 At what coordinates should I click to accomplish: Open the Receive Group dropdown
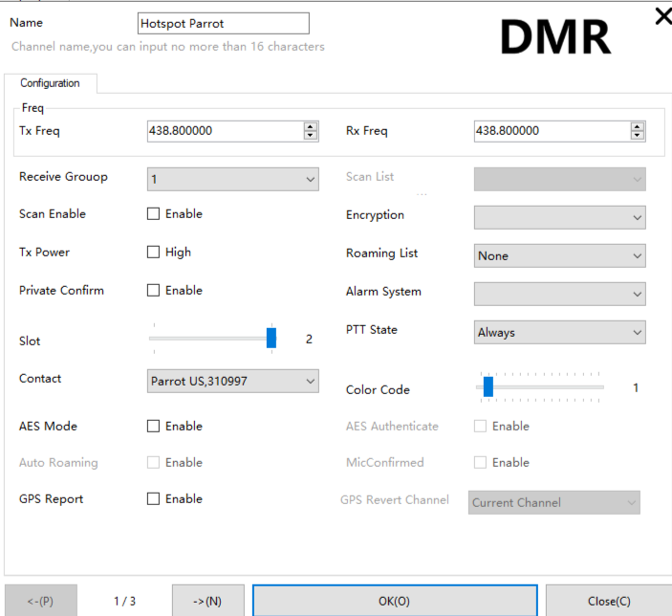tap(232, 179)
